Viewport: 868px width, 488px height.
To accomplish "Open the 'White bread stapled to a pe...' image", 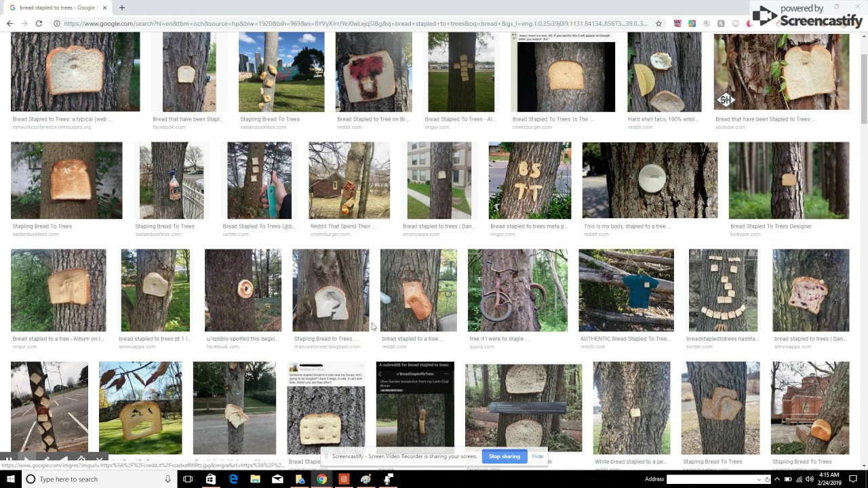I will 631,407.
